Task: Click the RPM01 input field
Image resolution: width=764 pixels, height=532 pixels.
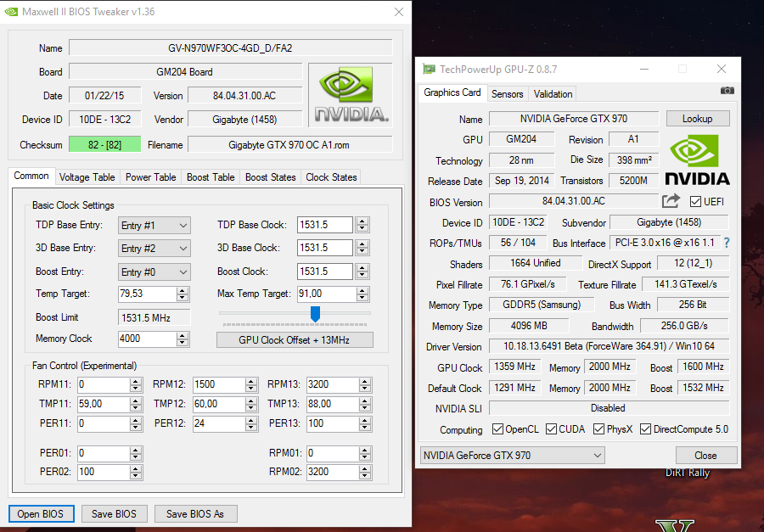Action: coord(333,454)
